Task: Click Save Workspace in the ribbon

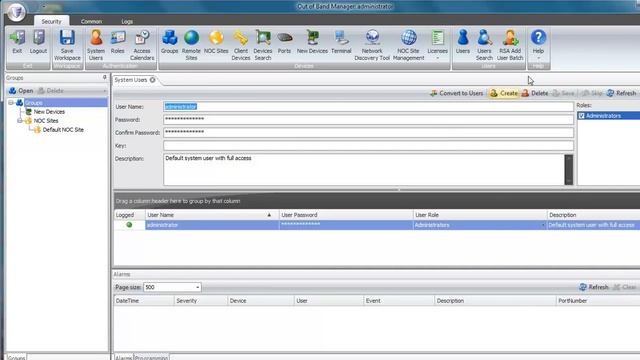Action: tap(67, 46)
